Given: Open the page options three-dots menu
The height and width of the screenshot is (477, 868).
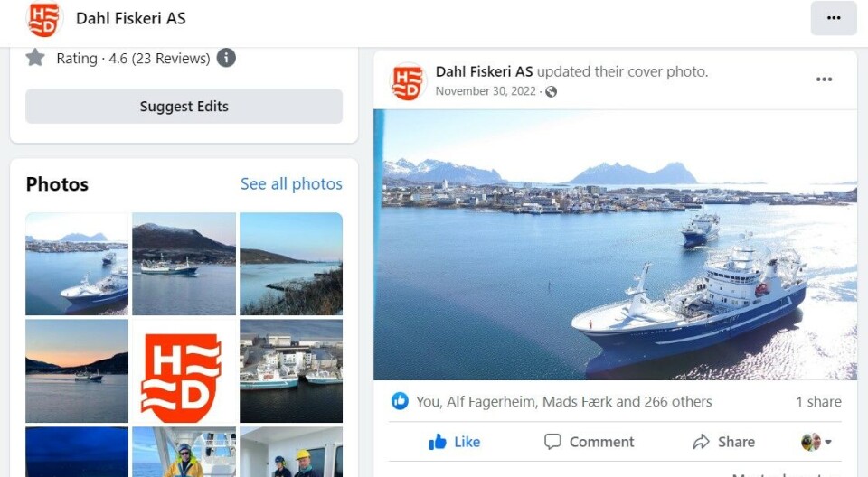Looking at the screenshot, I should tap(833, 18).
